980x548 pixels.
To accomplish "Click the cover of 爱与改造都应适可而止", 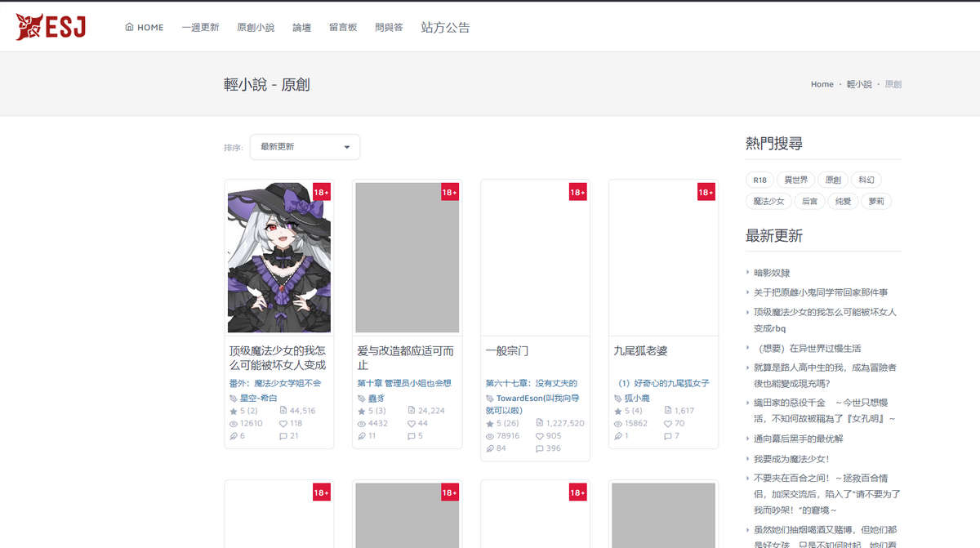I will pyautogui.click(x=408, y=257).
